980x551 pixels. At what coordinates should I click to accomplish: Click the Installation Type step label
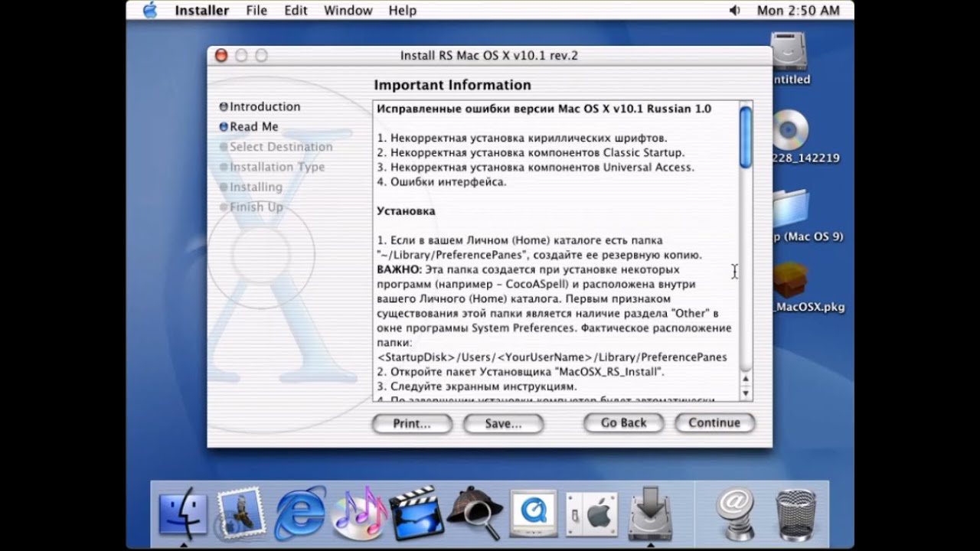pos(277,166)
